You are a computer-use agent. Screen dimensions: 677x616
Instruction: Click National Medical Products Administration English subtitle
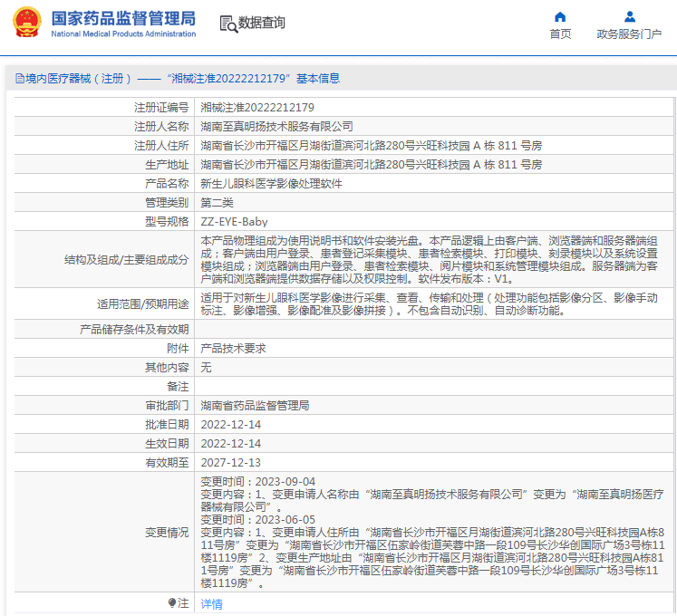(123, 34)
